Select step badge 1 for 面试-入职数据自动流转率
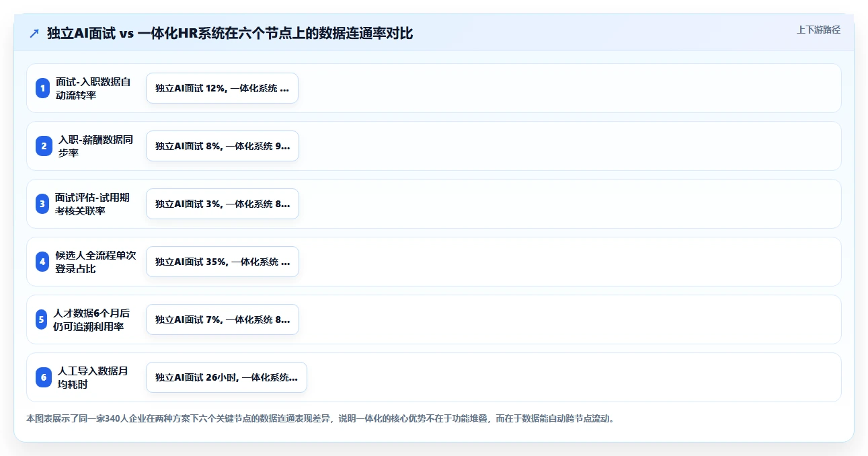Image resolution: width=868 pixels, height=456 pixels. point(43,88)
